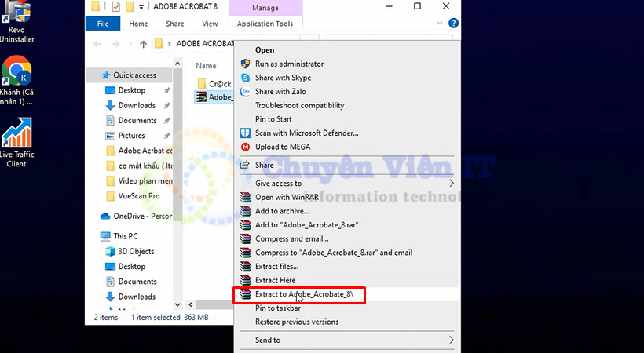Click the Explorer search box
Screen dimensions: 644x353
click(x=390, y=38)
